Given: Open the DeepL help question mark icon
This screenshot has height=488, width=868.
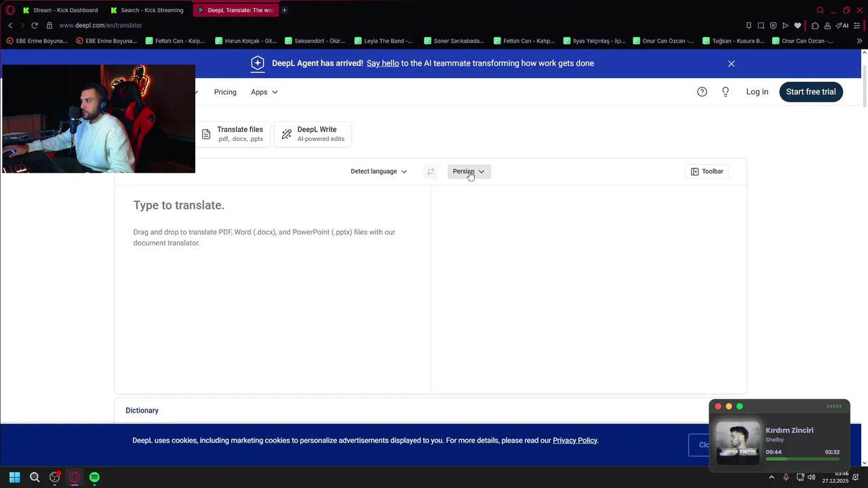Looking at the screenshot, I should click(x=702, y=92).
